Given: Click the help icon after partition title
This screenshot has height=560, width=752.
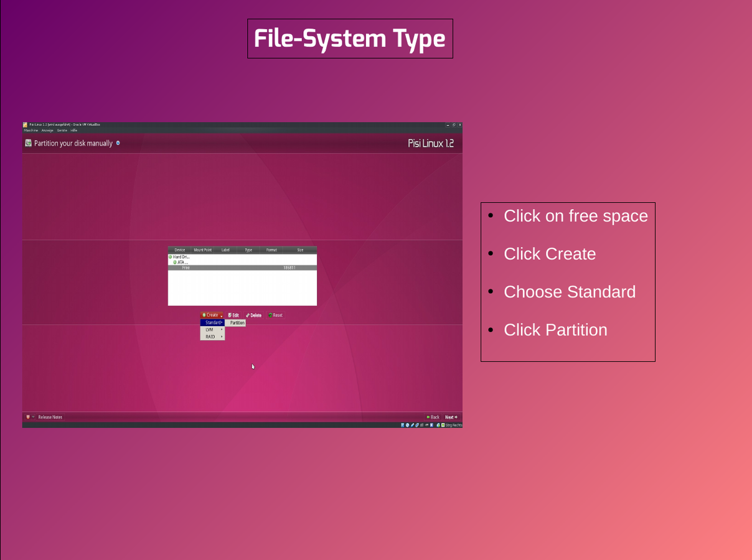Looking at the screenshot, I should (118, 143).
